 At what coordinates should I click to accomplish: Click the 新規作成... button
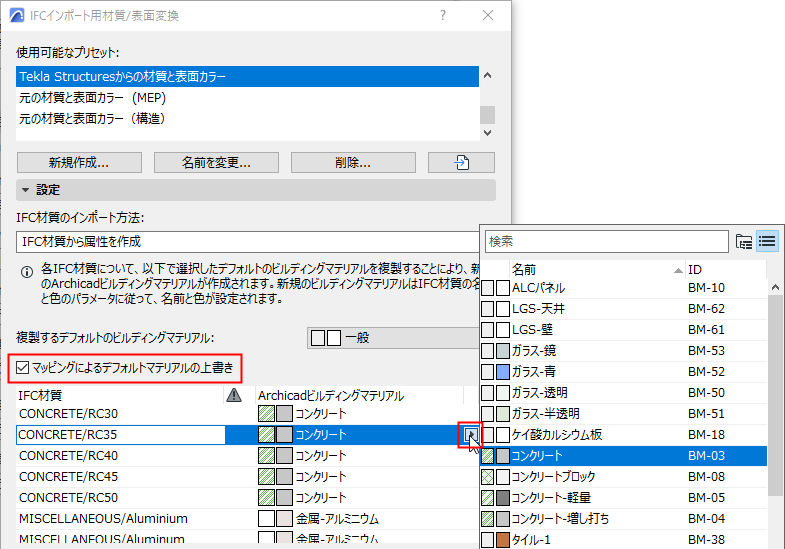79,163
